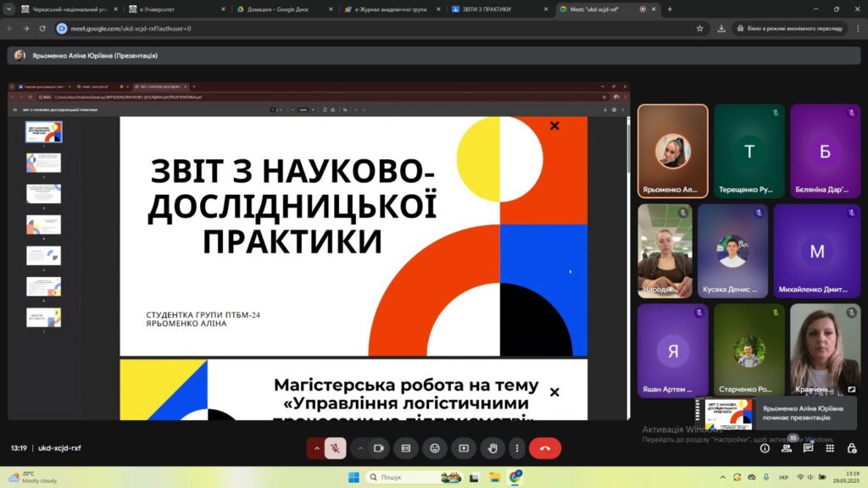This screenshot has width=868, height=488.
Task: Unmute the microphone in Meet
Action: [336, 448]
